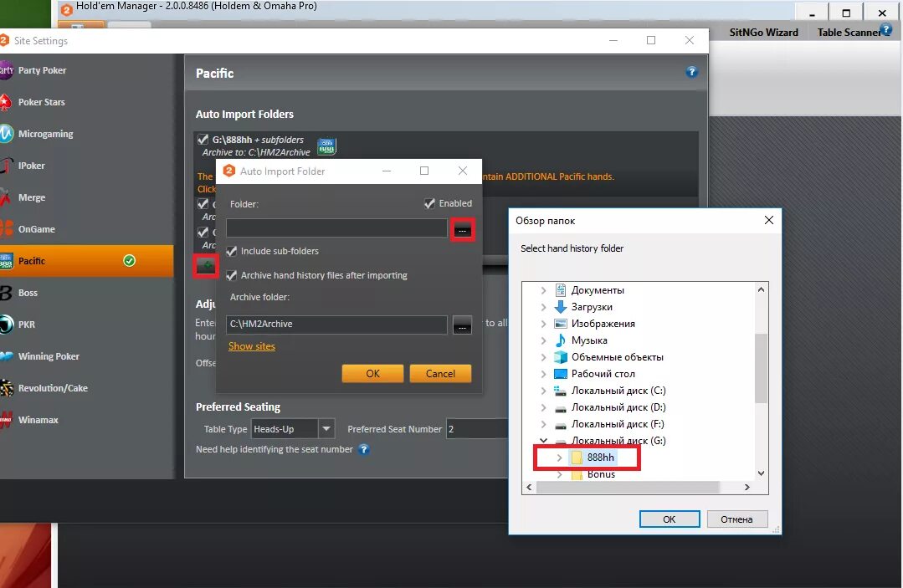Image resolution: width=903 pixels, height=588 pixels.
Task: Expand Локальный диск (F:)
Action: pyautogui.click(x=543, y=424)
